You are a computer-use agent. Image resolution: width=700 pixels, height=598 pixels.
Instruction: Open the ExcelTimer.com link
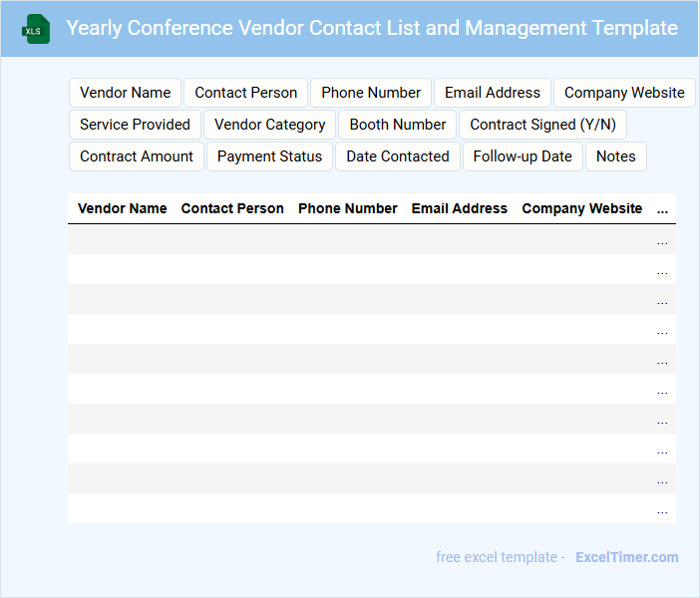click(x=626, y=557)
